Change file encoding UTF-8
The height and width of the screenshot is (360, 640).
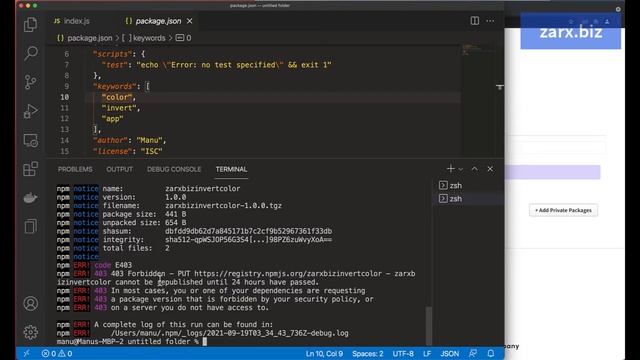(x=403, y=354)
